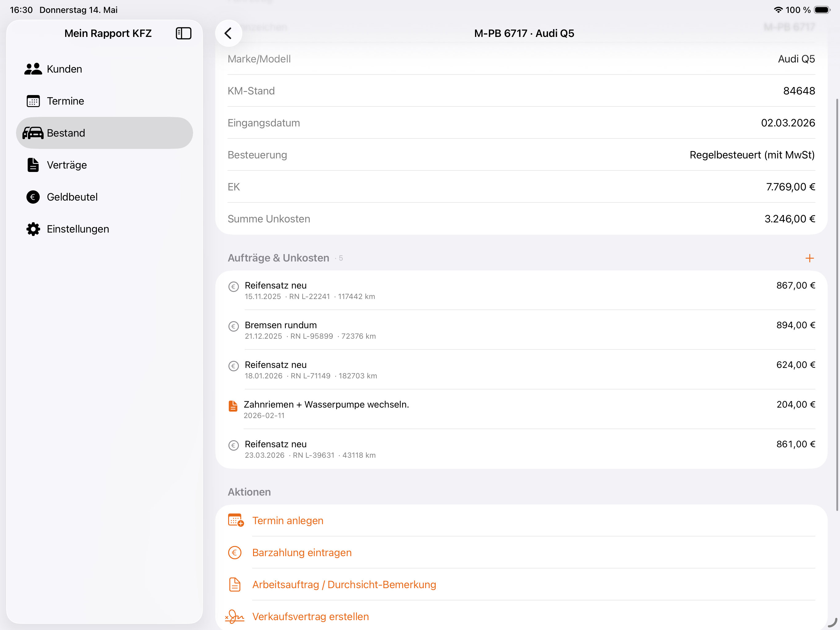
Task: Click euro icon beside Reifensatz neu 867,00 €
Action: click(234, 286)
